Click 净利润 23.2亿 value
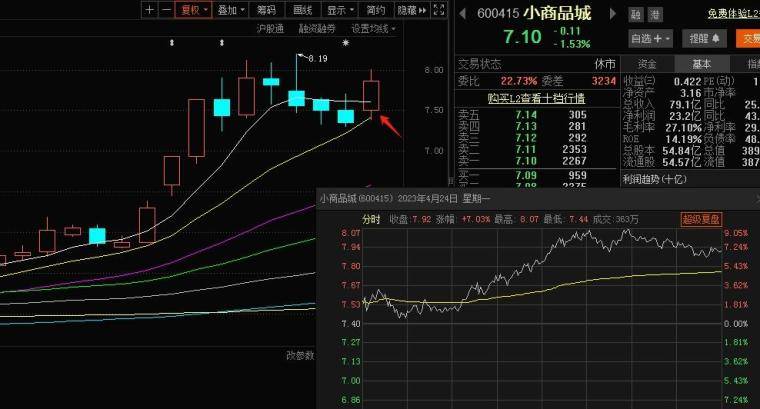 coord(685,116)
